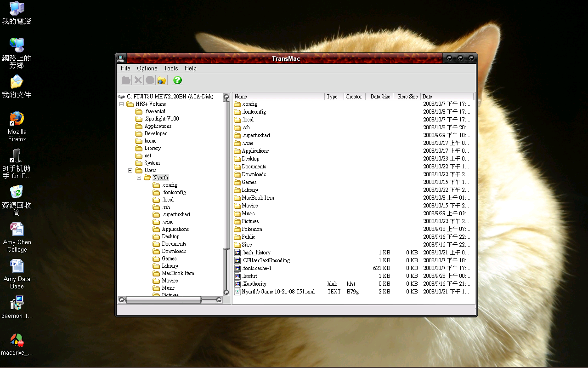Sort by the Data Size column header
This screenshot has width=588, height=368.
point(379,97)
